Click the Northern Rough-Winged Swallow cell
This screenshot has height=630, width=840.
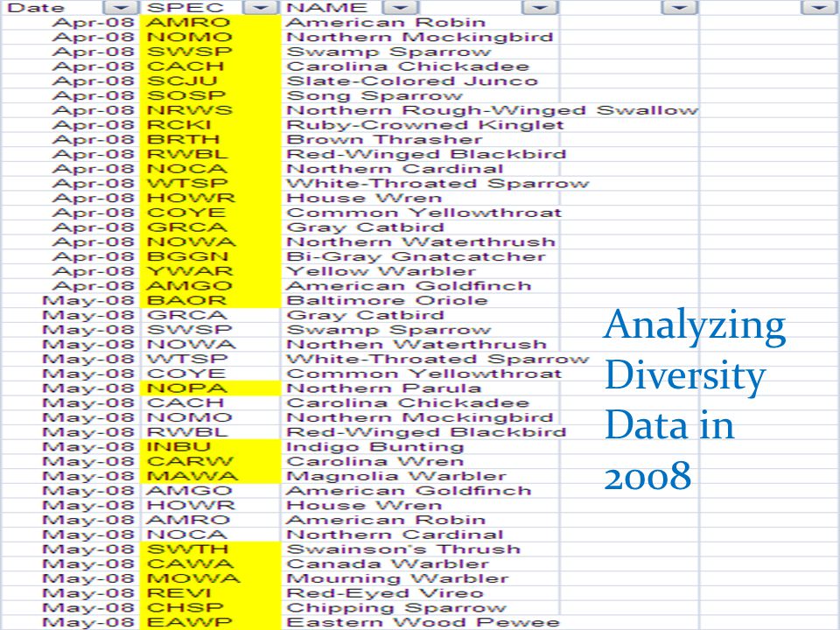coord(493,110)
